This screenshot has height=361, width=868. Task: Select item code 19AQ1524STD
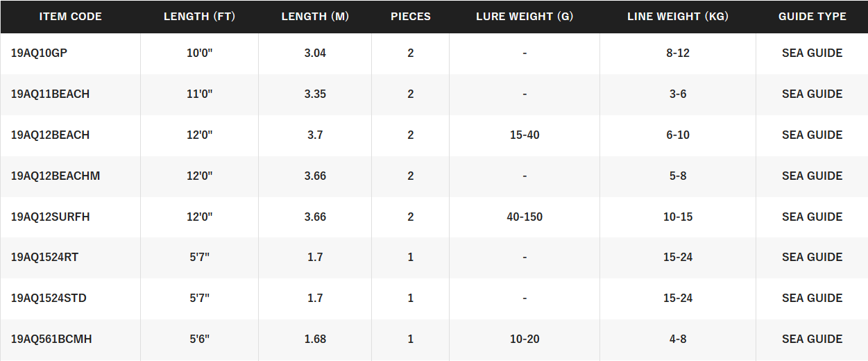pyautogui.click(x=49, y=298)
